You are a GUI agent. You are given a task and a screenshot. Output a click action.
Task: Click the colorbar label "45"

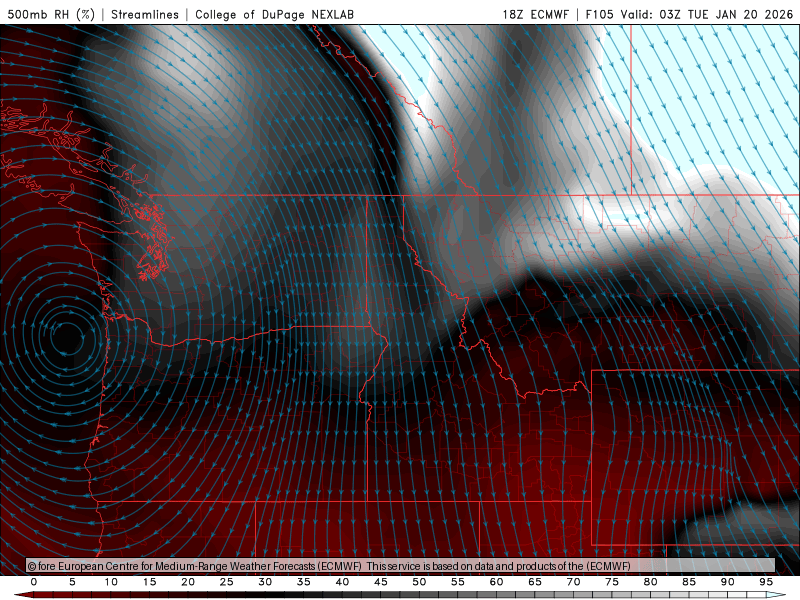coord(381,582)
